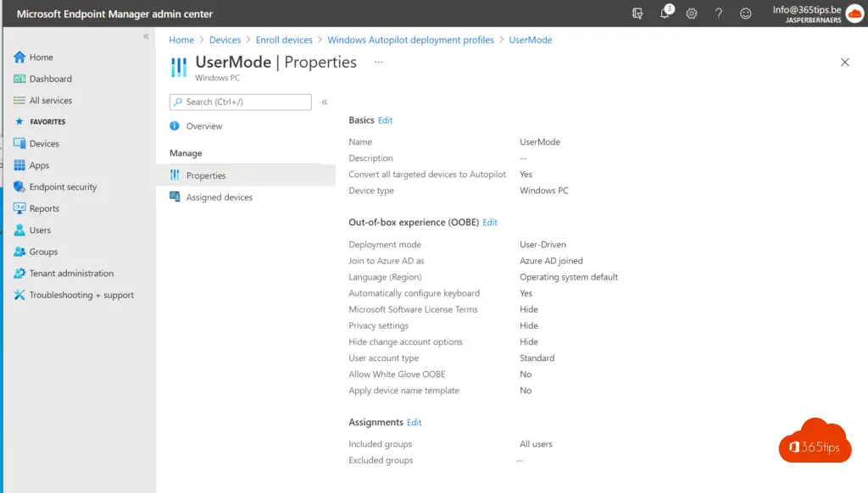Click the FAVORITES star icon
The height and width of the screenshot is (493, 868).
(x=19, y=121)
